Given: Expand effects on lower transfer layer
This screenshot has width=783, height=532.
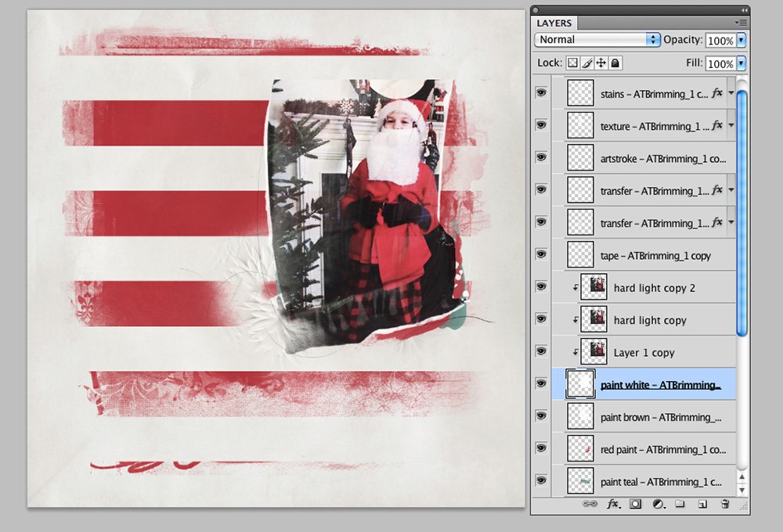Looking at the screenshot, I should point(731,223).
